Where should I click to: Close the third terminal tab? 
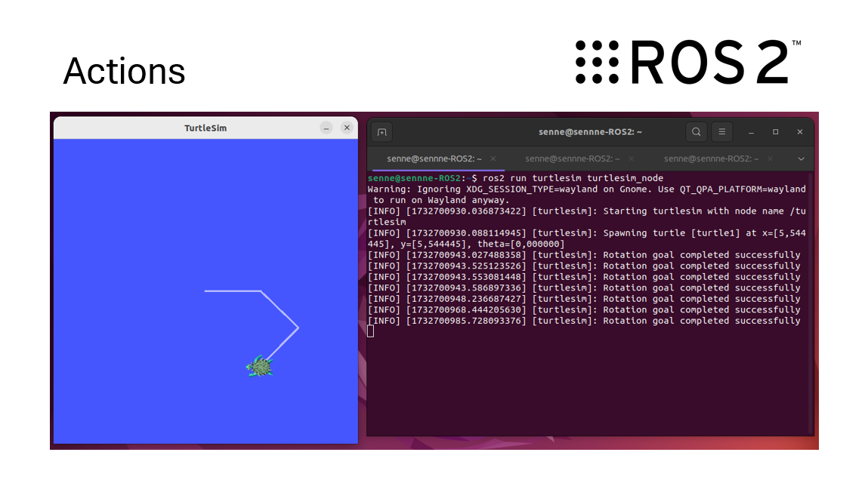pos(770,158)
